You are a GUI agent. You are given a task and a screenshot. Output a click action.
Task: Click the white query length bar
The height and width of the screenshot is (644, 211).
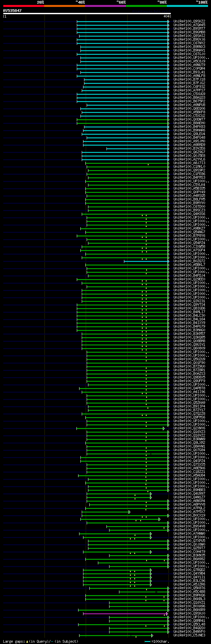tap(87, 14)
